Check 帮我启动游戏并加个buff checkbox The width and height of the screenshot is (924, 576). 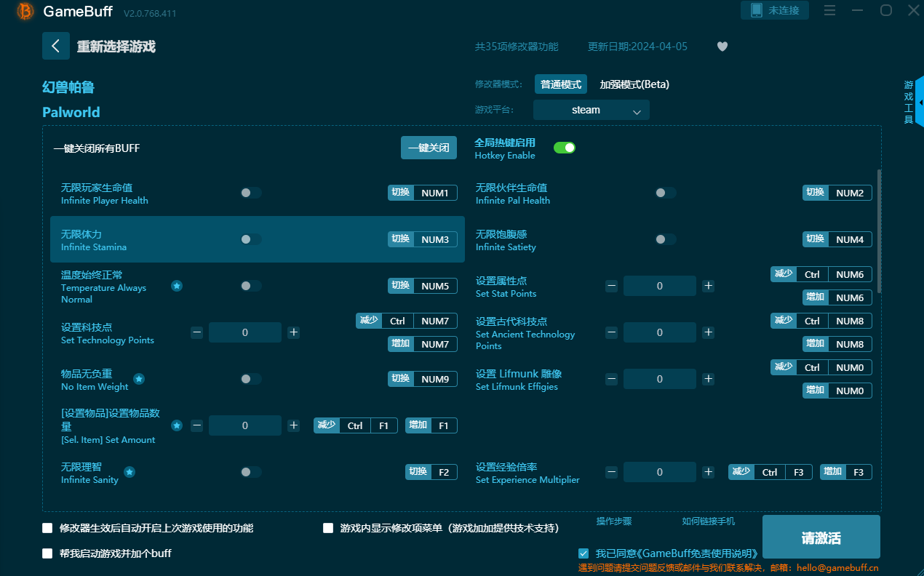point(47,553)
